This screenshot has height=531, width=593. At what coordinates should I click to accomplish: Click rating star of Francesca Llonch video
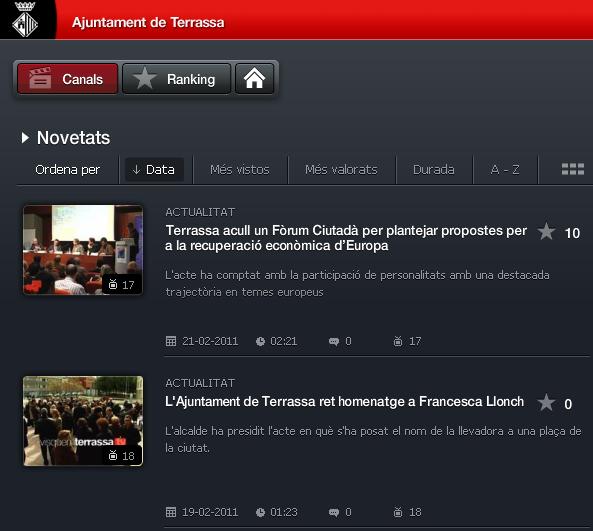546,402
